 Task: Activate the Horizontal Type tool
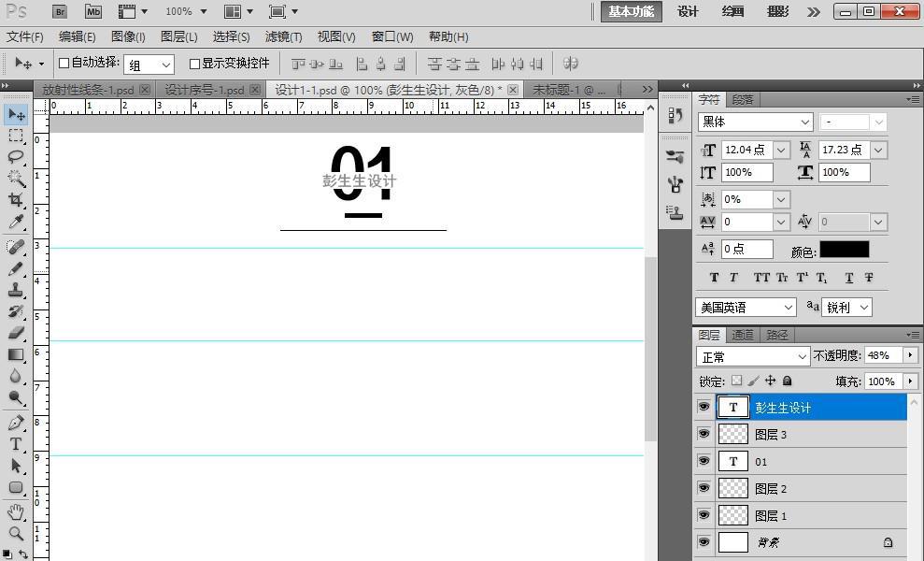[16, 444]
